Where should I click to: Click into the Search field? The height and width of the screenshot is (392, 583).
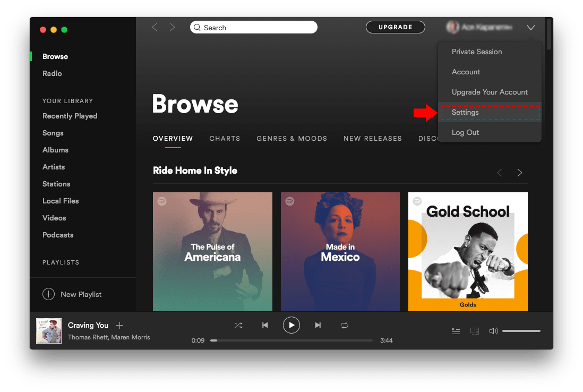coord(254,28)
